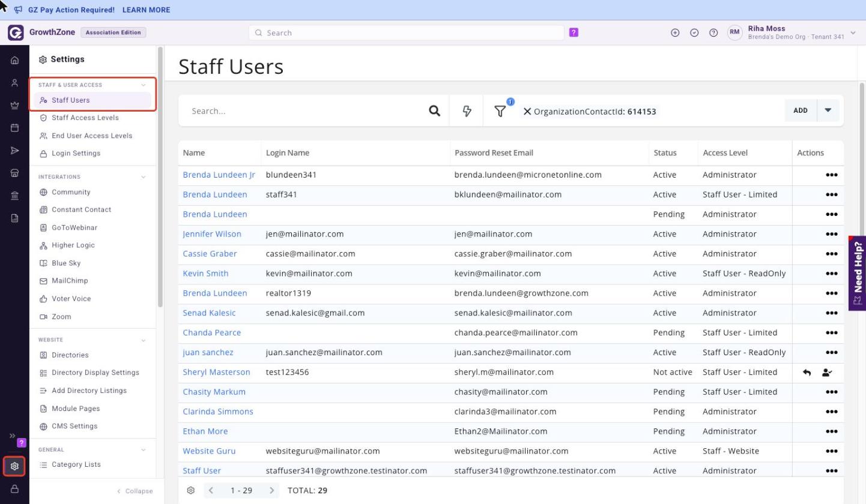This screenshot has width=866, height=504.
Task: Click the RM user avatar
Action: pos(735,33)
